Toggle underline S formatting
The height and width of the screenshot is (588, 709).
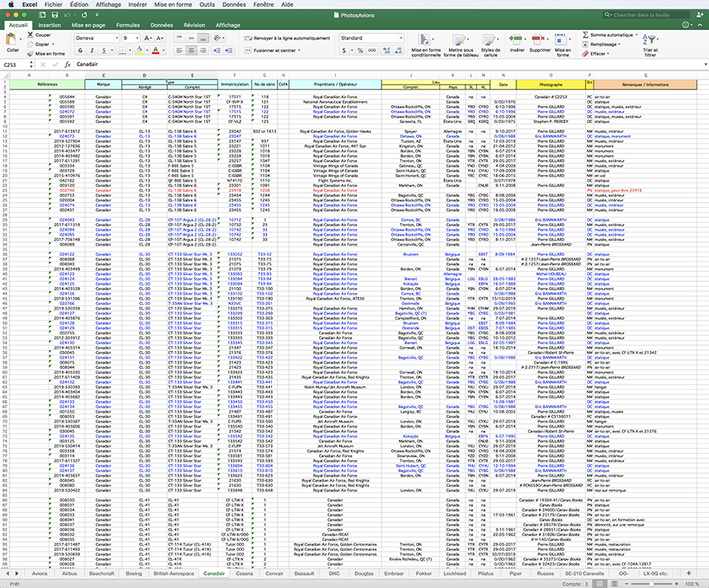pos(104,50)
